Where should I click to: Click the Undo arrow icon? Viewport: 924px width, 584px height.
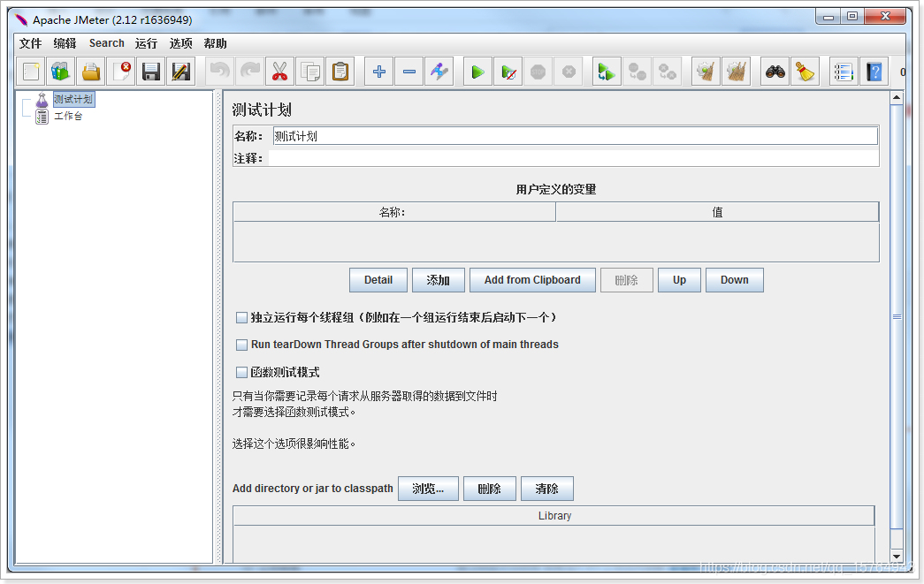219,72
